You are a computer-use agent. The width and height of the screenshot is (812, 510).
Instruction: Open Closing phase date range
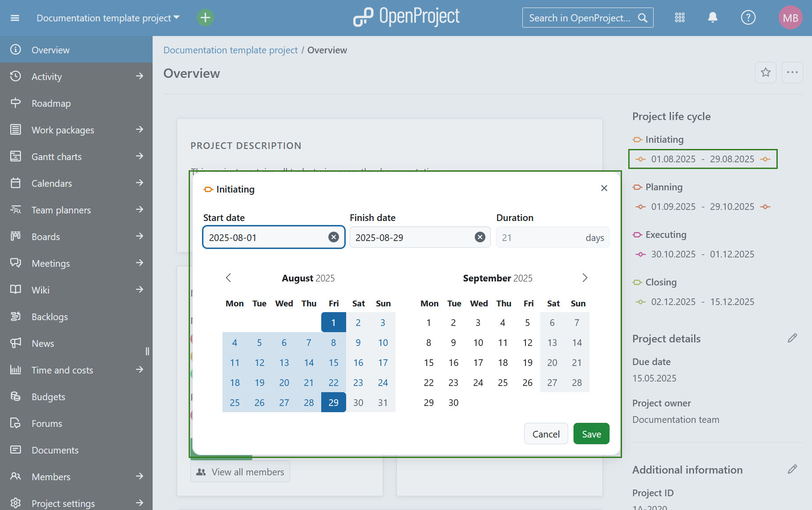tap(695, 301)
